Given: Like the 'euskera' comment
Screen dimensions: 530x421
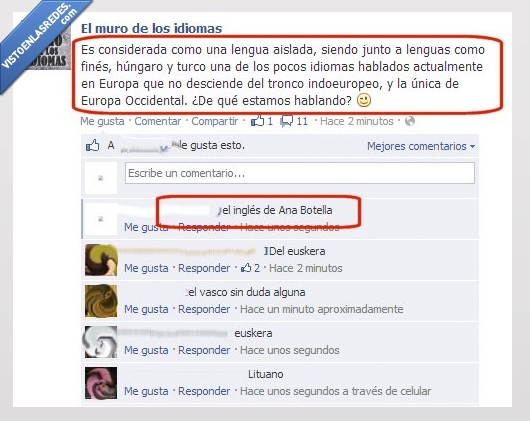Looking at the screenshot, I should pyautogui.click(x=146, y=350).
